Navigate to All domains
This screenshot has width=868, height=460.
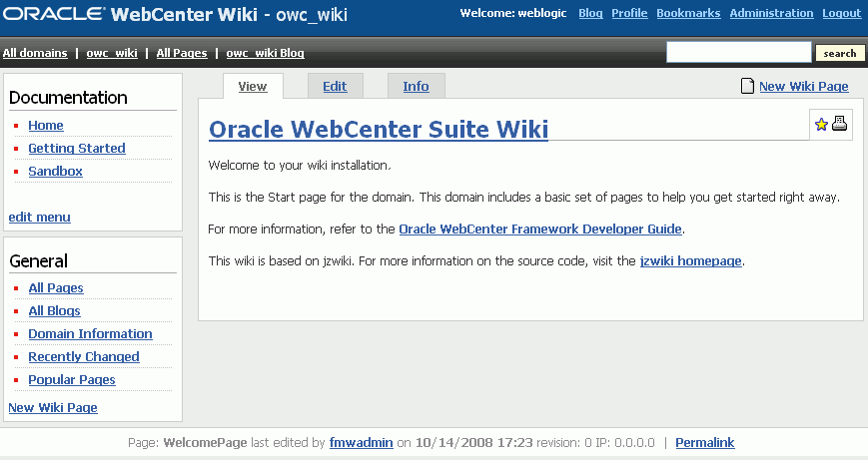35,53
